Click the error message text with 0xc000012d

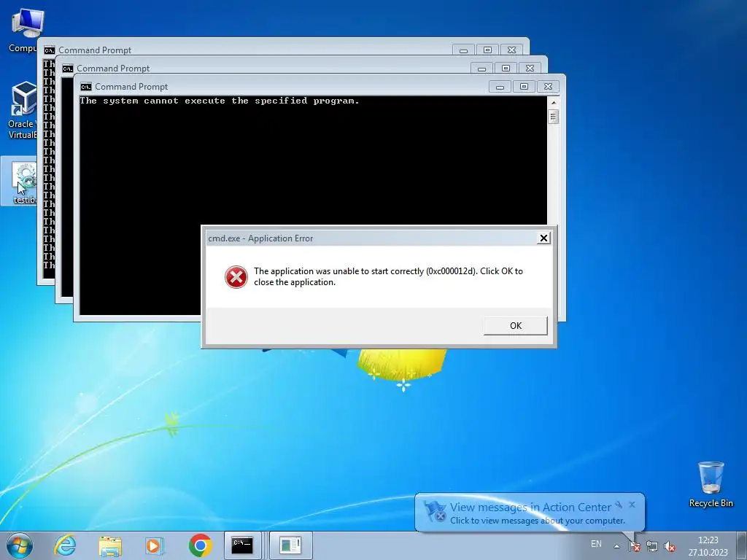coord(388,276)
